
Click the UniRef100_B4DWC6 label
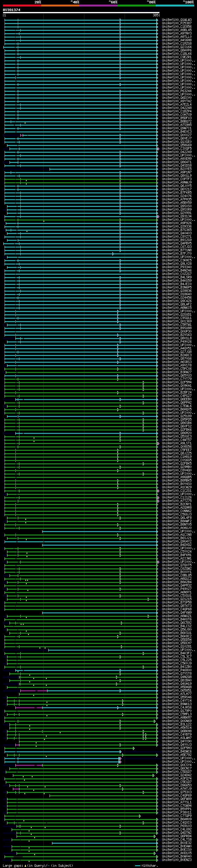(177, 751)
